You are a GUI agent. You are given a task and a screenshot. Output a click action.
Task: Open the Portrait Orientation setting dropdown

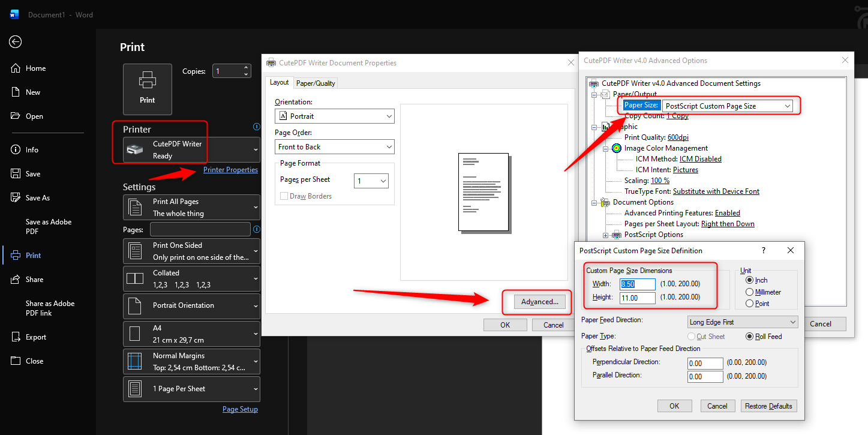coord(192,306)
